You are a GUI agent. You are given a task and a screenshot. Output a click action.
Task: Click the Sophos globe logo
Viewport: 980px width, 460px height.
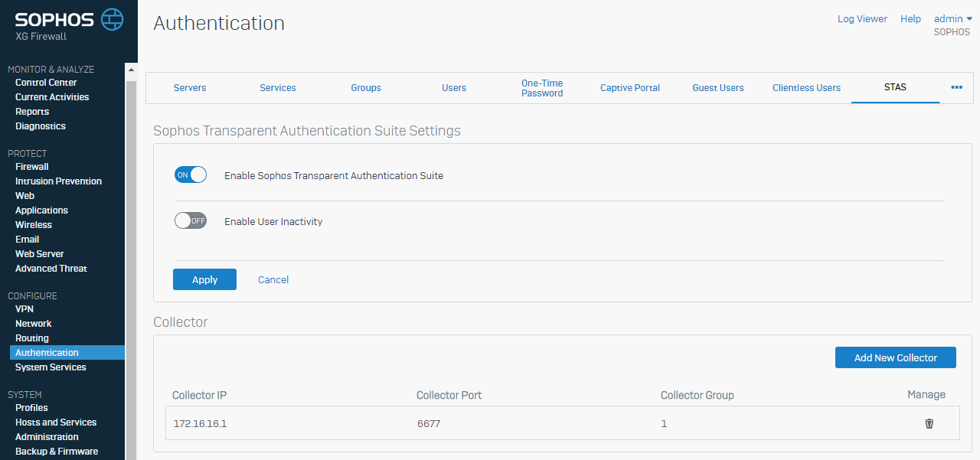112,19
